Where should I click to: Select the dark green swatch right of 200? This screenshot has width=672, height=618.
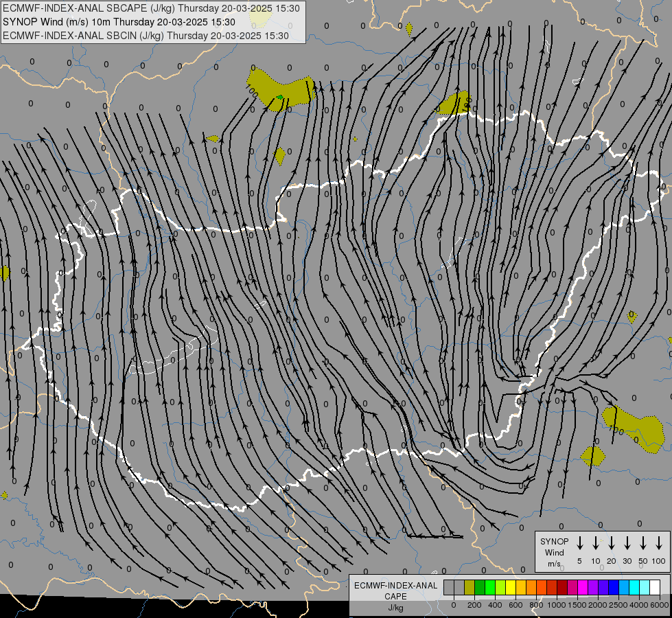[480, 587]
